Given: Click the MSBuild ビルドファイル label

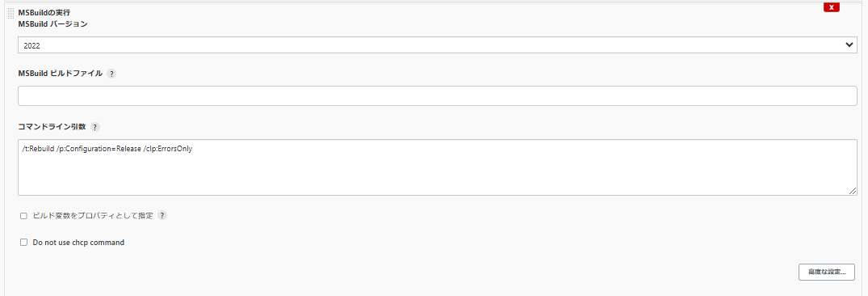Looking at the screenshot, I should pos(61,74).
